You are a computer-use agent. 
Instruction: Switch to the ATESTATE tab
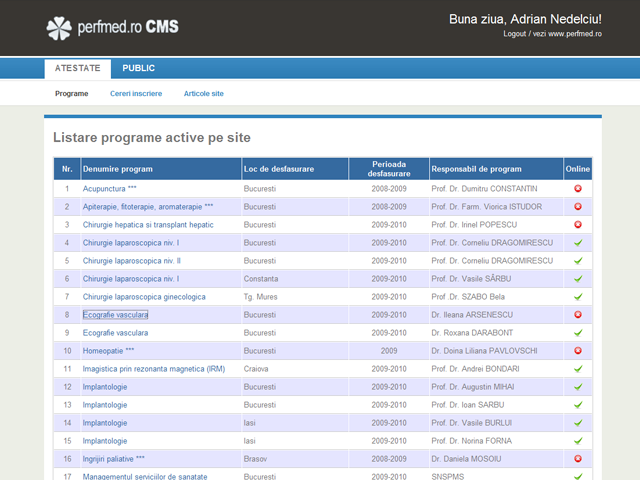(77, 68)
